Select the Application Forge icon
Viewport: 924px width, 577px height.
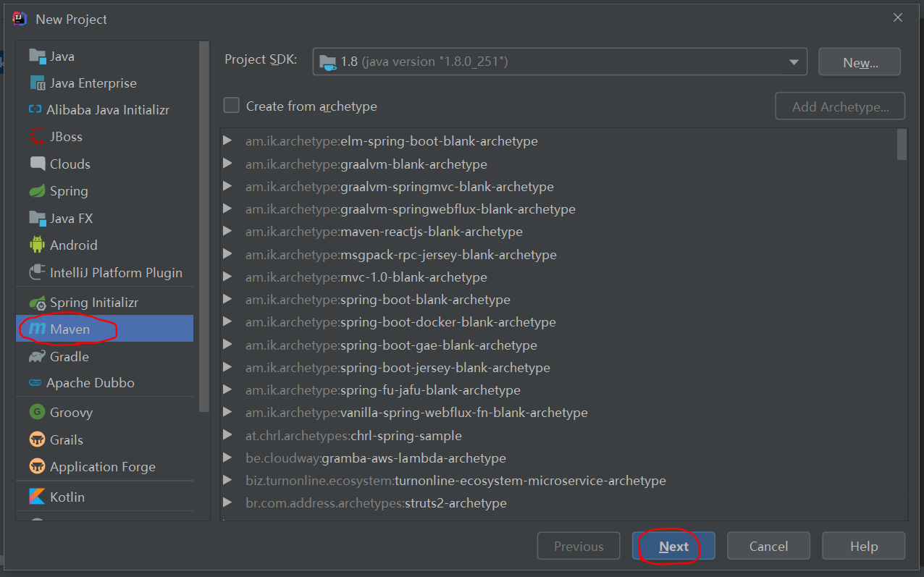point(37,466)
